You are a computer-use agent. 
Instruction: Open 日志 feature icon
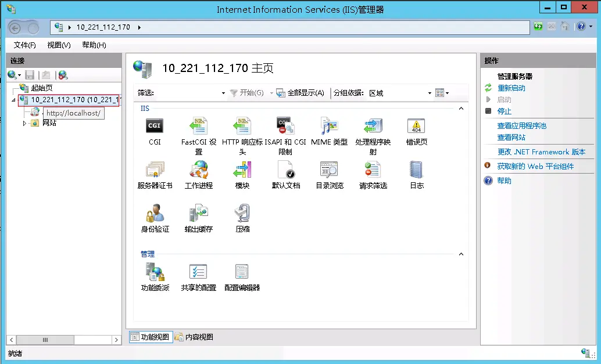[x=417, y=175]
